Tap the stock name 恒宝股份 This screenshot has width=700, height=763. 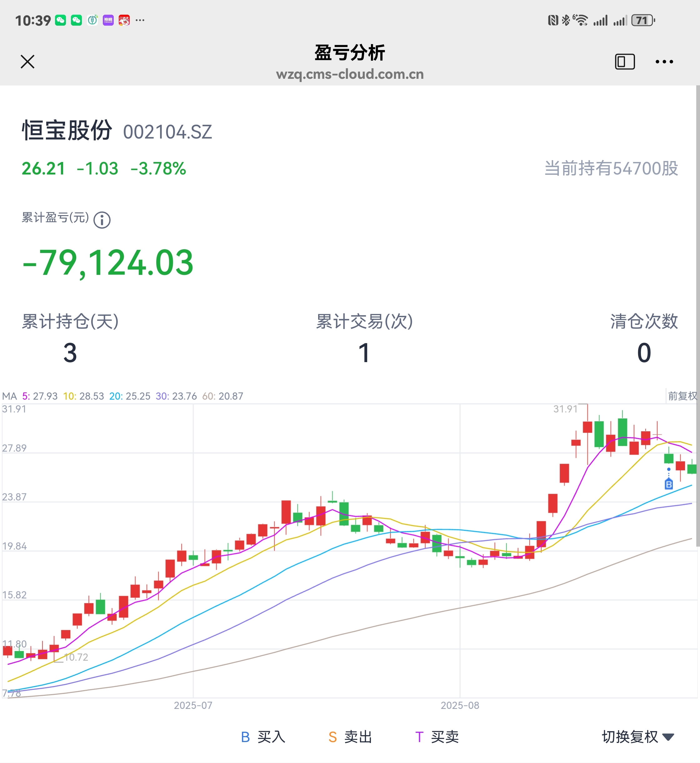(67, 130)
